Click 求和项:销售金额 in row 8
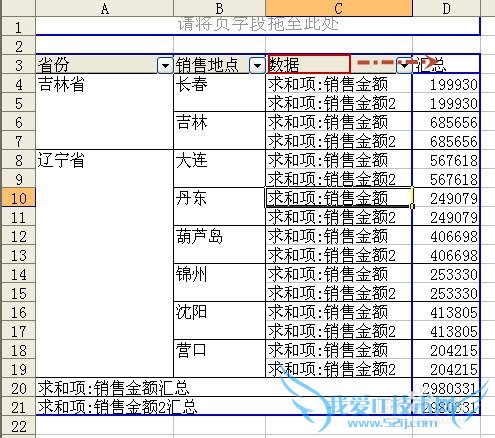The image size is (495, 438). [339, 160]
